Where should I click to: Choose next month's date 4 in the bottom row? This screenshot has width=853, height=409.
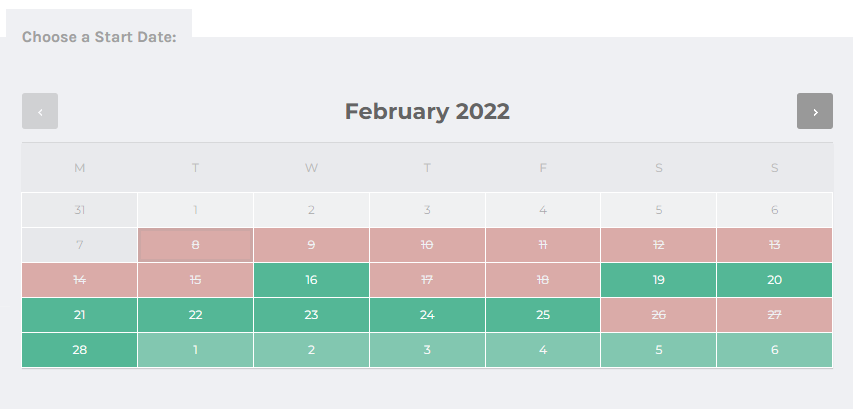click(543, 350)
